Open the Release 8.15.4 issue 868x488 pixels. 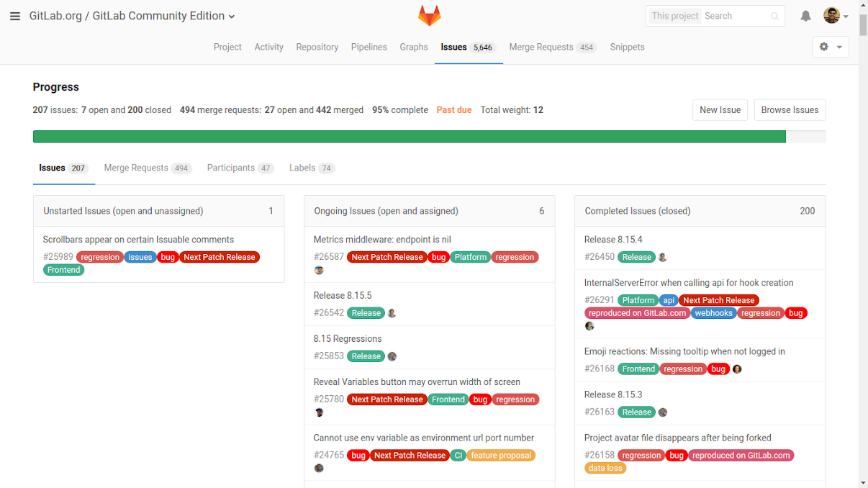613,240
